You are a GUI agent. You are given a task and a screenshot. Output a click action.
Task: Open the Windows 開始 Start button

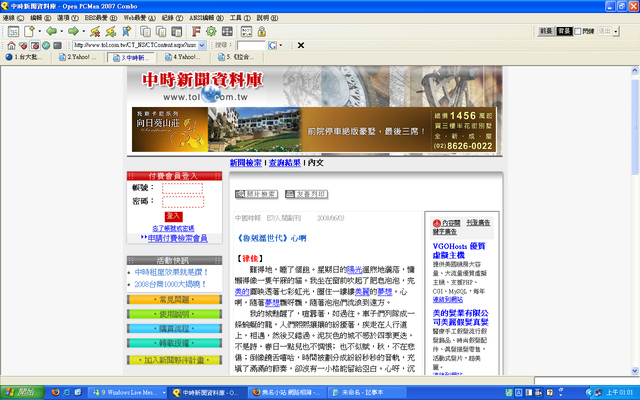pyautogui.click(x=22, y=392)
